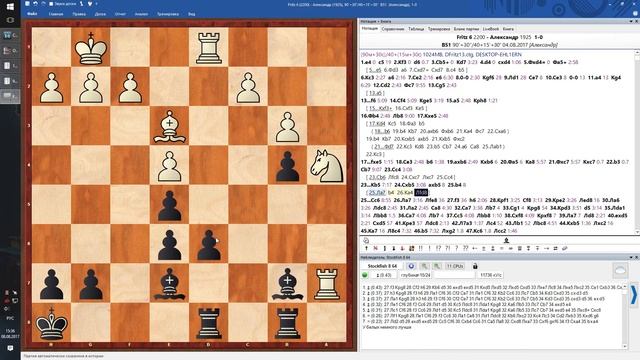The image size is (640, 360).
Task: Click the pawn icon above the annotation toolbar
Action: (507, 241)
